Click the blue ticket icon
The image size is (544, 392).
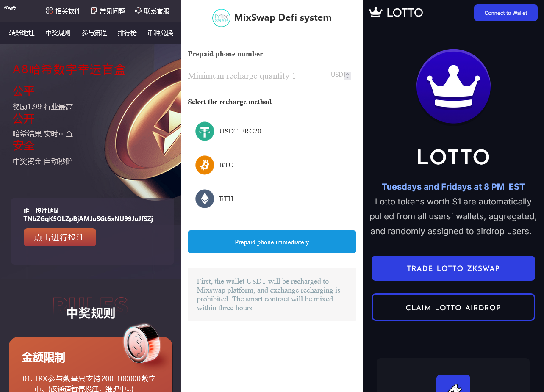pyautogui.click(x=453, y=385)
